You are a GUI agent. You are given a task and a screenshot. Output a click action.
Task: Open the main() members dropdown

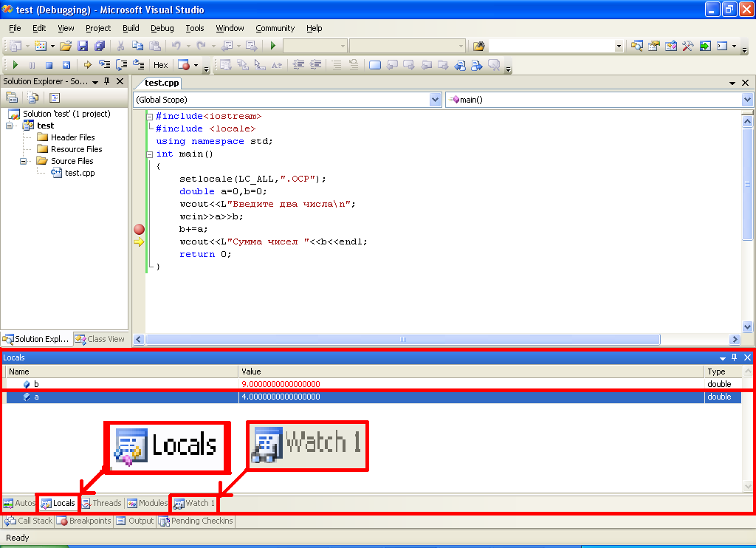pyautogui.click(x=747, y=100)
